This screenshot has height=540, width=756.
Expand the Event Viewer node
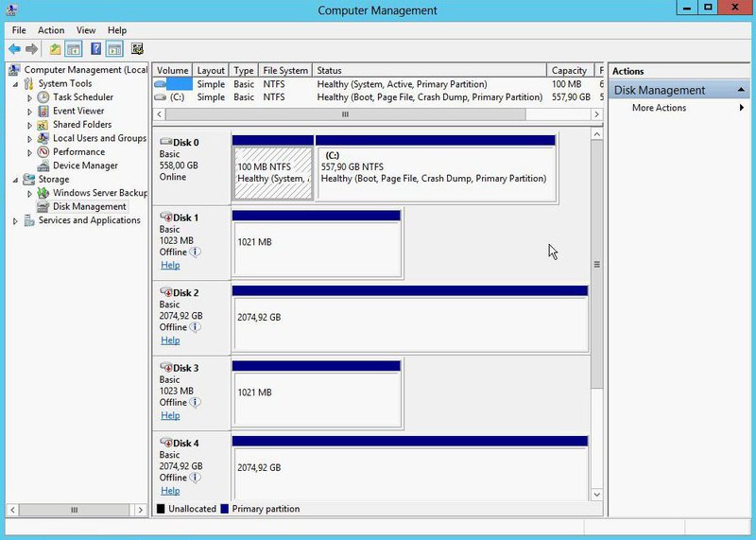tap(30, 112)
